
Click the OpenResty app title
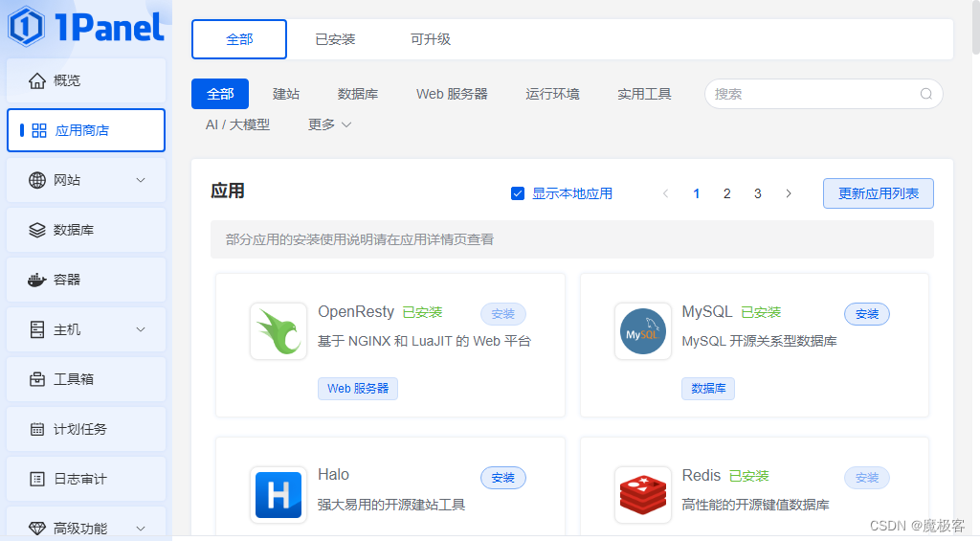pyautogui.click(x=356, y=311)
